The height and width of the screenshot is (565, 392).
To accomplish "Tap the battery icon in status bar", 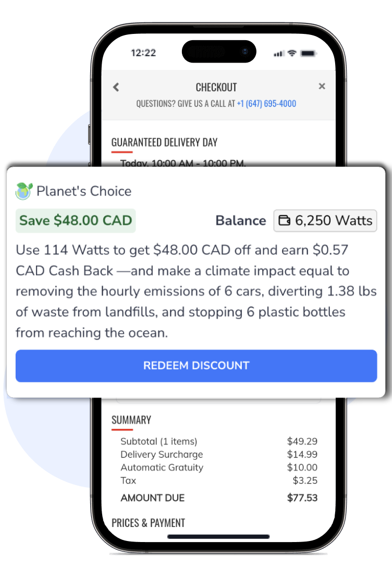I will coord(309,53).
